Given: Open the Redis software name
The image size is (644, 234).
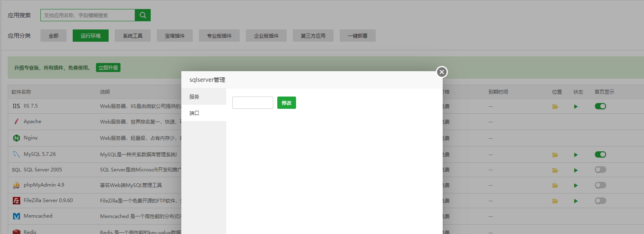Looking at the screenshot, I should click(30, 232).
